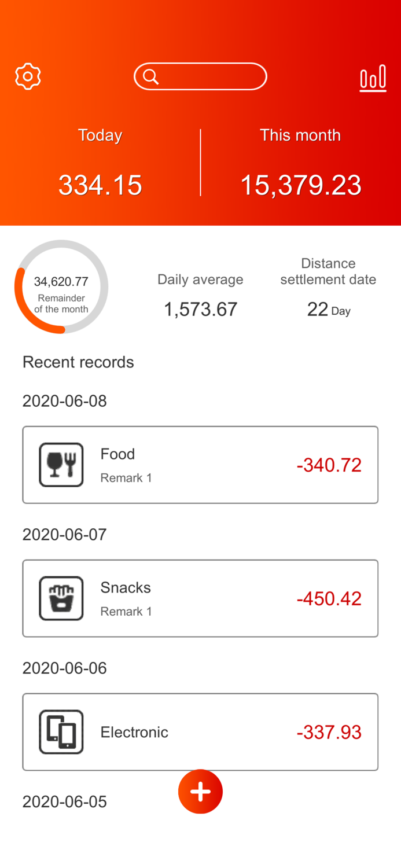Click the fork and glass symbol on Food entry
Viewport: 401px width, 868px height.
click(61, 464)
